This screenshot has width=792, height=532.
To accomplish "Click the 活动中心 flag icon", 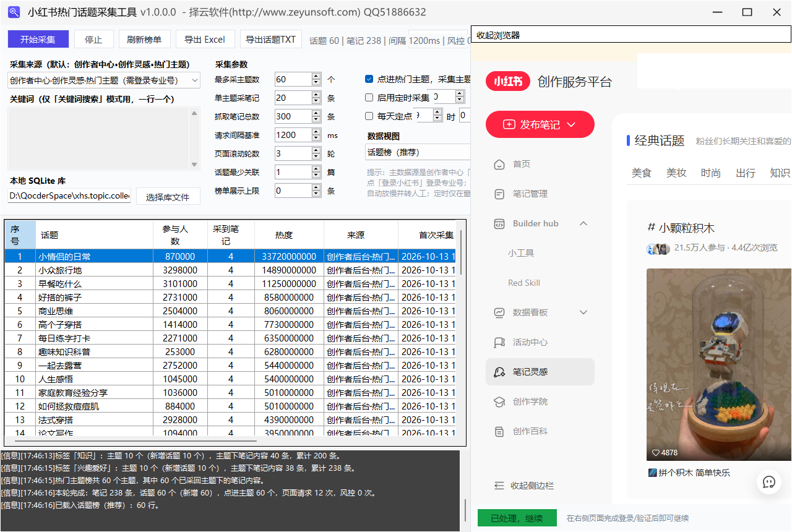I will [499, 342].
